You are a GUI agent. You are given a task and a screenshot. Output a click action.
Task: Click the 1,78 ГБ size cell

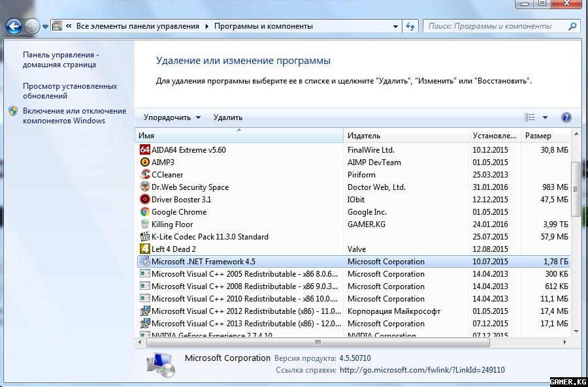[556, 262]
